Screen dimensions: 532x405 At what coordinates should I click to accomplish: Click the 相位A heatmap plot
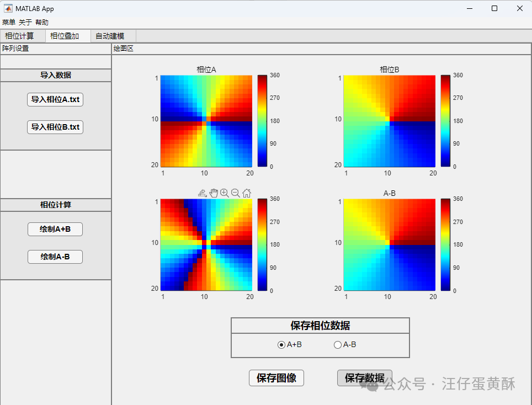206,121
